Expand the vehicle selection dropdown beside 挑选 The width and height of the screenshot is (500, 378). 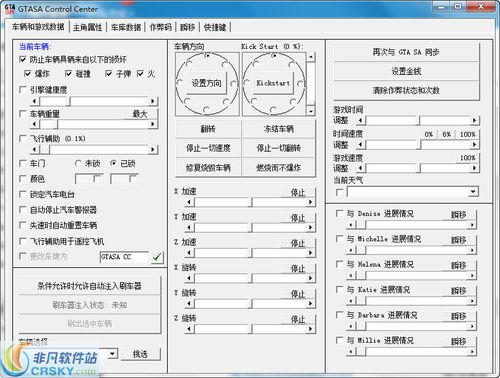tap(113, 353)
